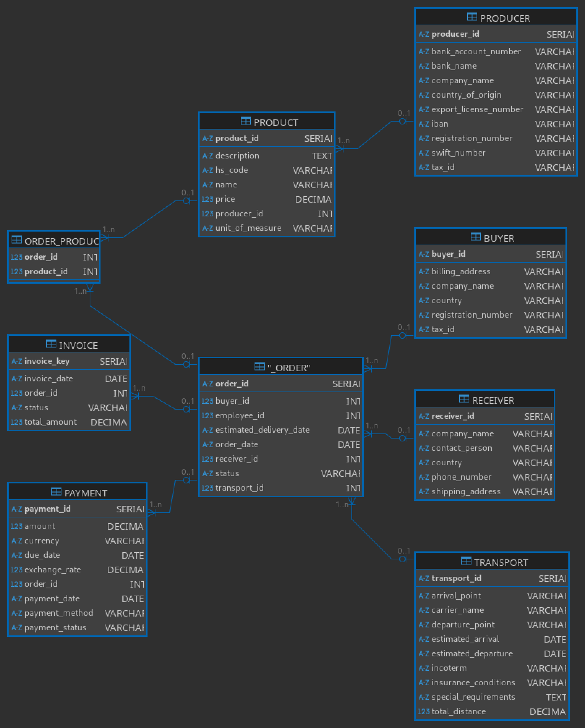Image resolution: width=585 pixels, height=728 pixels.
Task: Select the exchange_rate column in PAYMENT
Action: pos(53,570)
